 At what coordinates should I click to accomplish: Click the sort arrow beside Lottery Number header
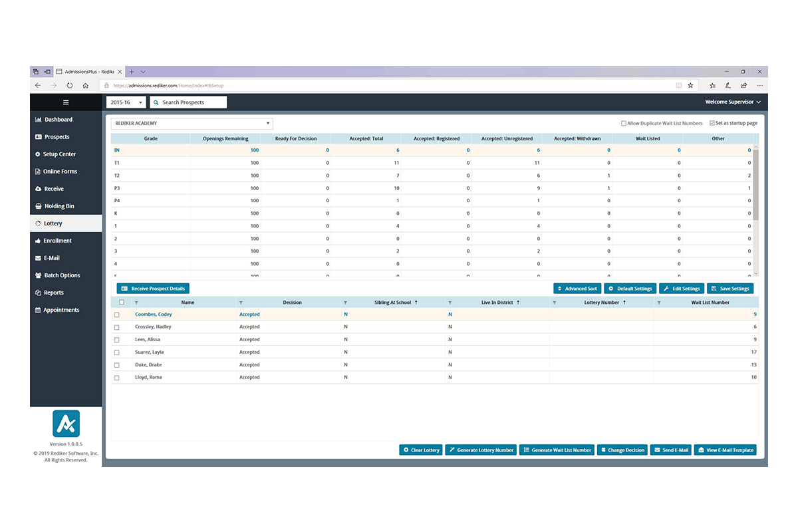[624, 303]
